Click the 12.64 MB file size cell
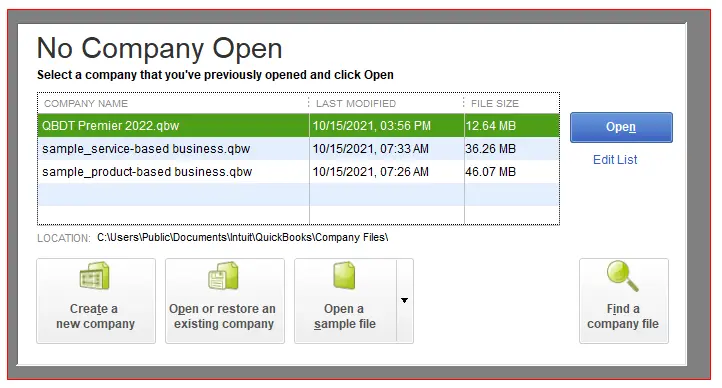Screen dimensions: 722x388 [x=490, y=126]
